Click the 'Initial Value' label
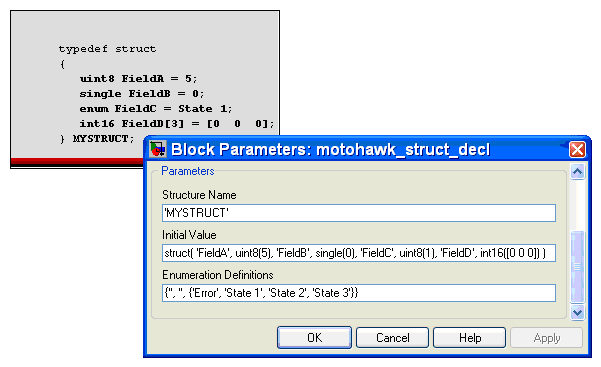 (x=189, y=235)
